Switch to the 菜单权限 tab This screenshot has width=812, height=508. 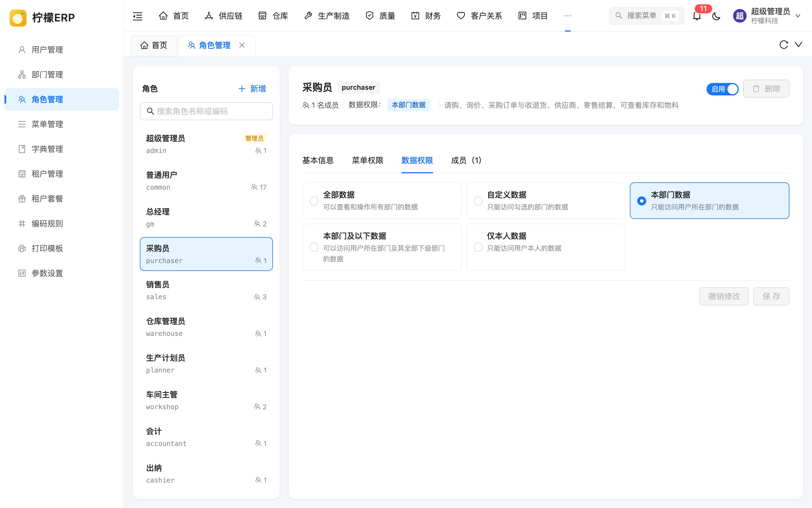(x=367, y=161)
